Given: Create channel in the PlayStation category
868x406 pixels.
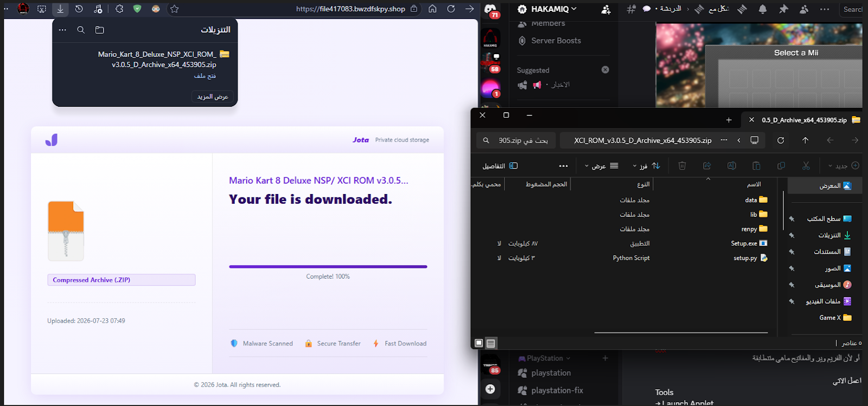Looking at the screenshot, I should coord(605,358).
